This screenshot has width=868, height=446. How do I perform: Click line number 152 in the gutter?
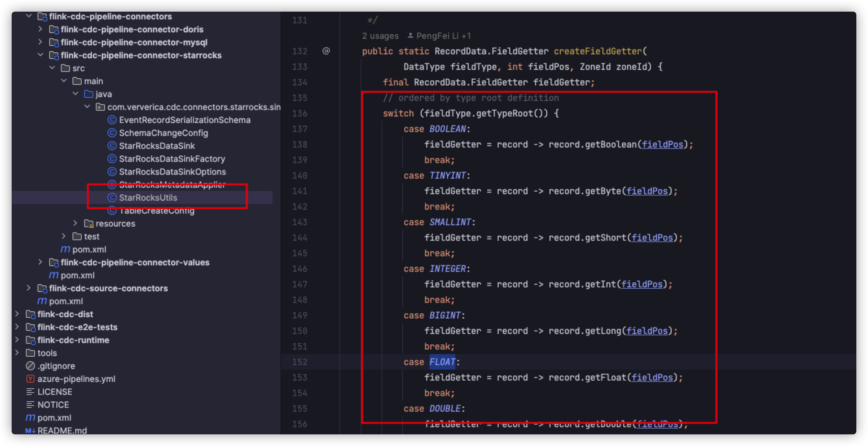[300, 362]
